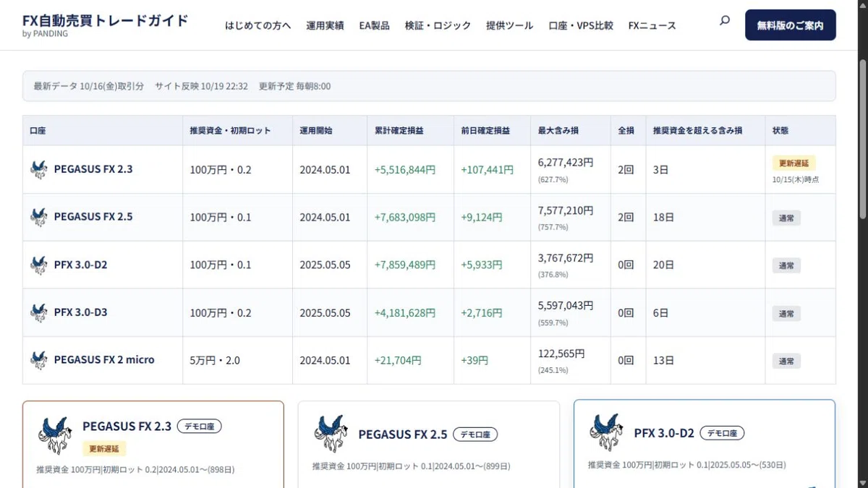Click the デモ口座 badge on PEGASUS FX 2.3 card
868x488 pixels.
(x=200, y=427)
